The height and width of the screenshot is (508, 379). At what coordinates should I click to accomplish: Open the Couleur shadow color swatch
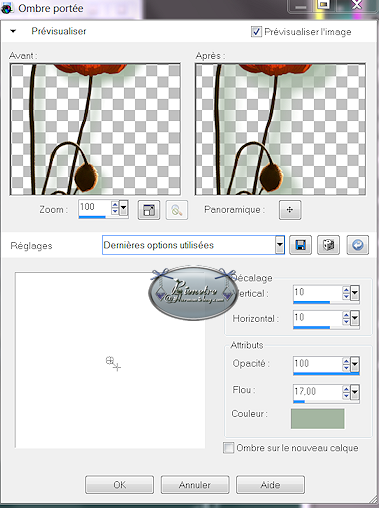pyautogui.click(x=318, y=419)
